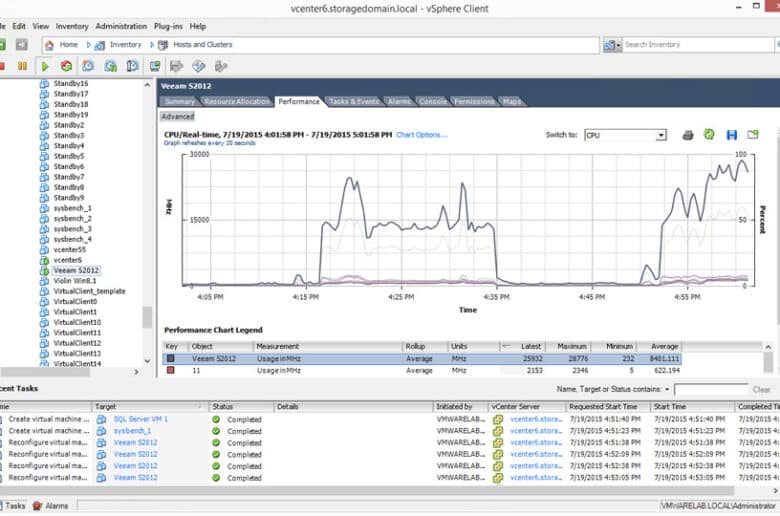Viewport: 780px width, 516px height.
Task: Click the green status icon of the SQL Server VM 1 task
Action: tap(216, 419)
